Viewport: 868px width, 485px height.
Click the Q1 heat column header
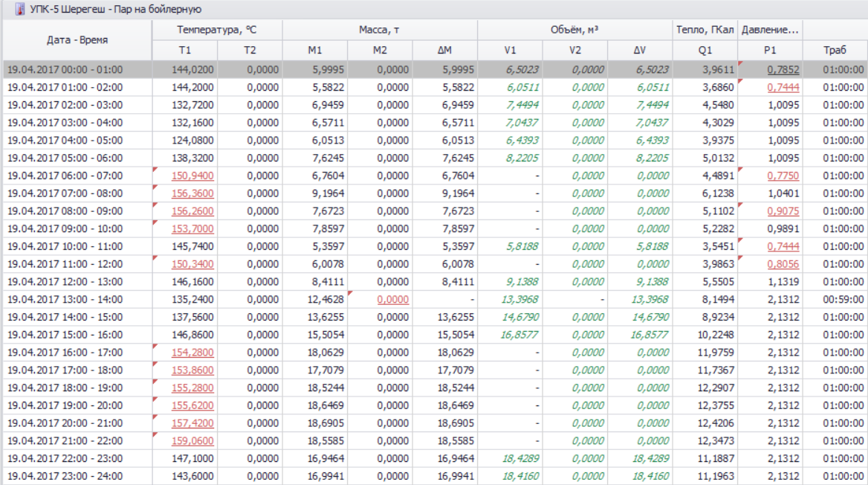(705, 50)
